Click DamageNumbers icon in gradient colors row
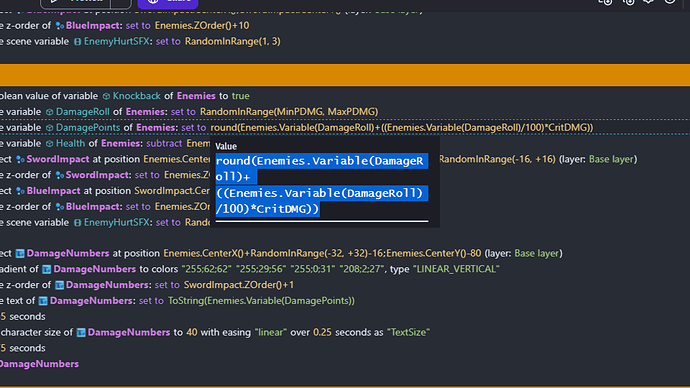Viewport: 690px width, 388px height. [x=47, y=269]
